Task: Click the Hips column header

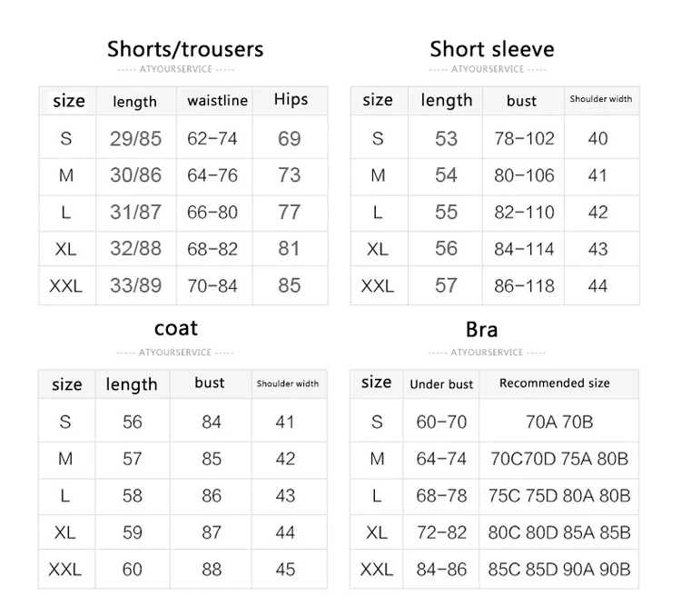Action: point(291,100)
